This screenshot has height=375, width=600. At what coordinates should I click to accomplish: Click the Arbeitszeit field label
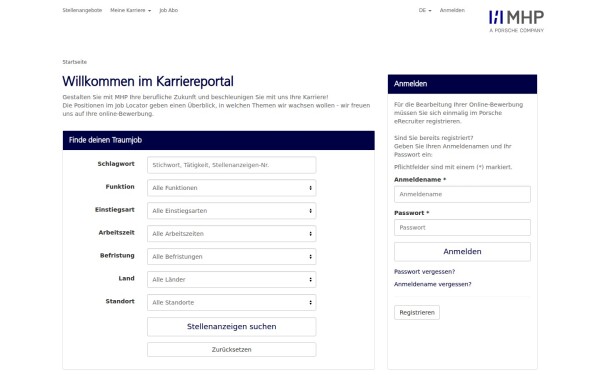click(116, 233)
